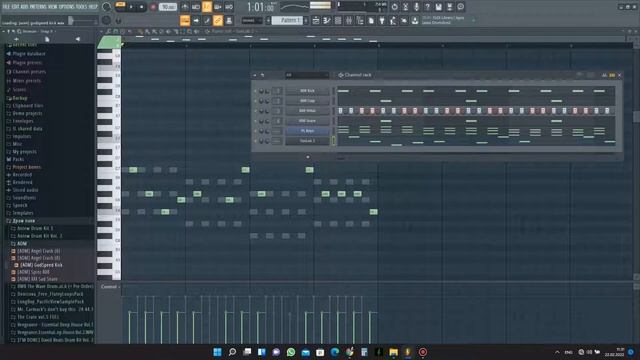Click the tempo display 90.000

pos(168,7)
